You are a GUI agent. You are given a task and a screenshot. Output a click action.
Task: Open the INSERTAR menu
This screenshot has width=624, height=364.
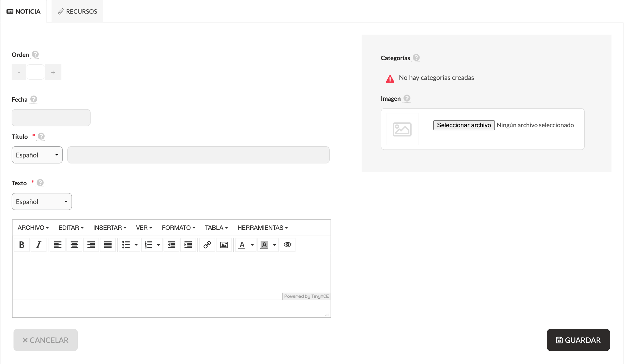(x=110, y=228)
